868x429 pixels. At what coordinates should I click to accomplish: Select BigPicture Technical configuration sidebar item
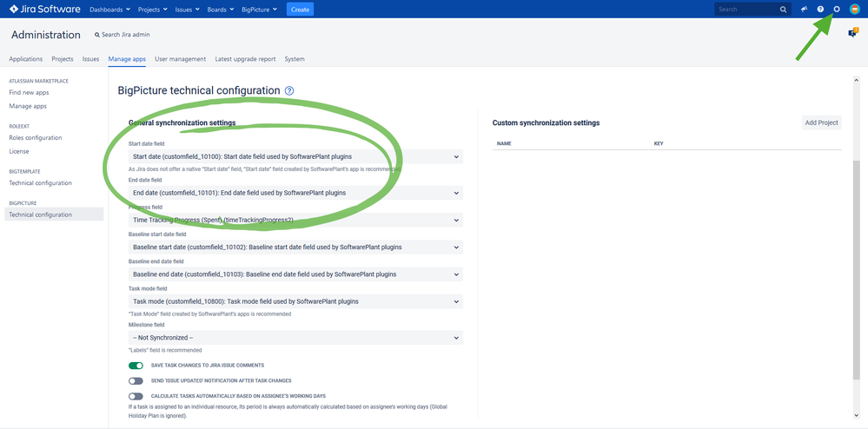[54, 214]
